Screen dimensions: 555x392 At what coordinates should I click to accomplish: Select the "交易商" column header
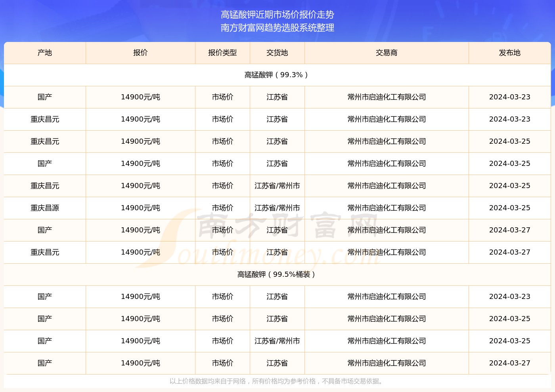(387, 53)
